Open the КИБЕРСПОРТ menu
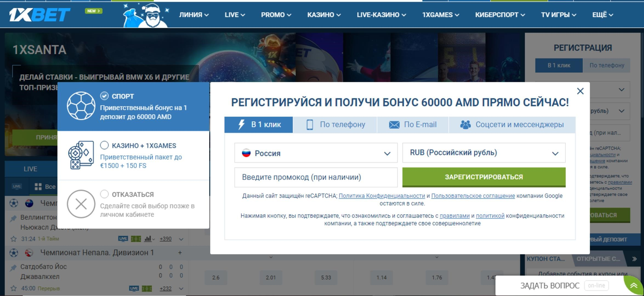Viewport: 644px width, 296px height. point(500,15)
